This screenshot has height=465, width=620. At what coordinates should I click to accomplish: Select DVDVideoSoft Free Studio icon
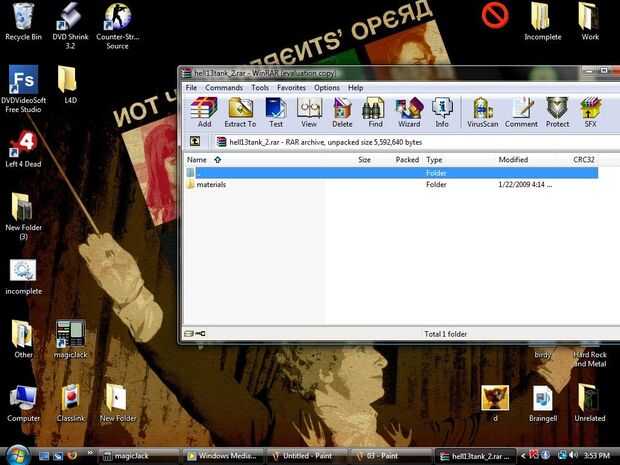pos(23,89)
